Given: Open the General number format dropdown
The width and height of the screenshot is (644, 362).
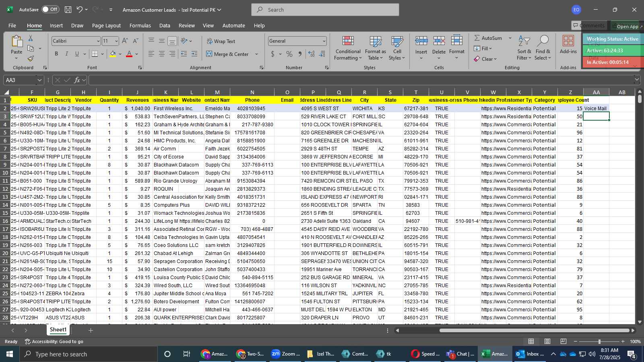Looking at the screenshot, I should pos(324,41).
